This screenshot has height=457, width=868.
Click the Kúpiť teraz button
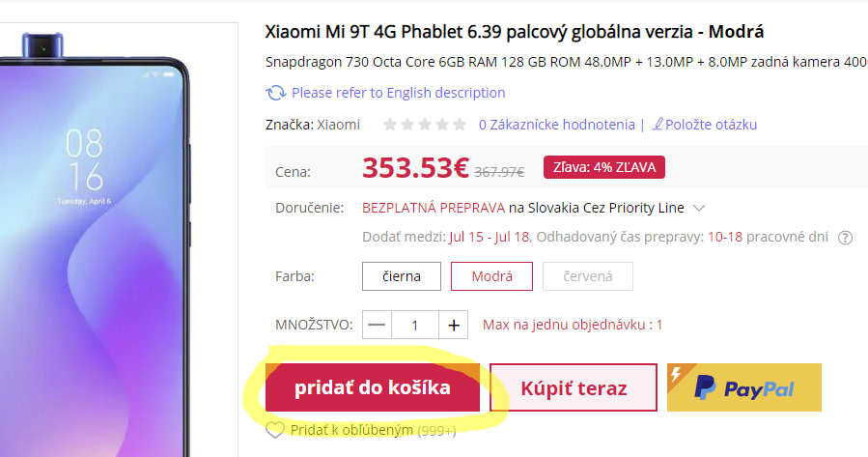point(574,388)
